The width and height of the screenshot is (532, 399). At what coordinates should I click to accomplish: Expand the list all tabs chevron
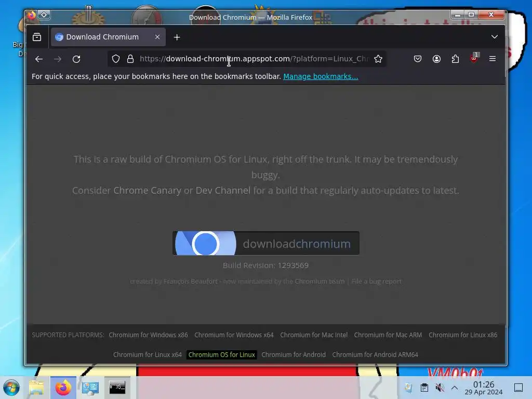(495, 37)
